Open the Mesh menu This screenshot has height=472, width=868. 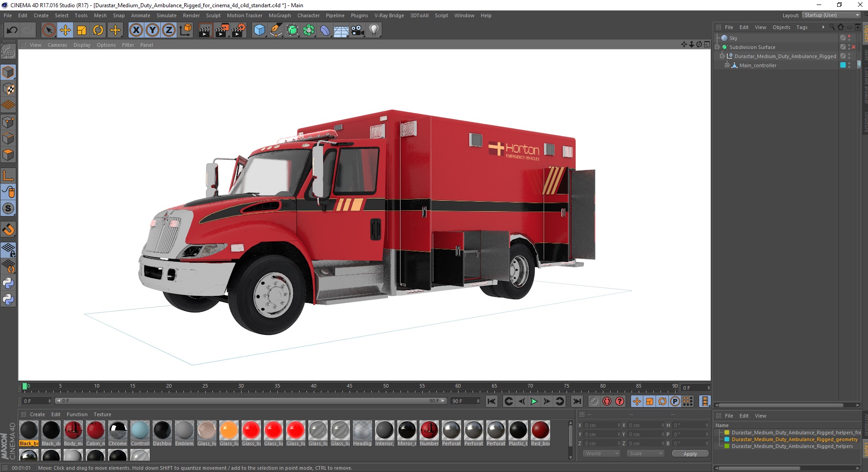click(x=100, y=15)
